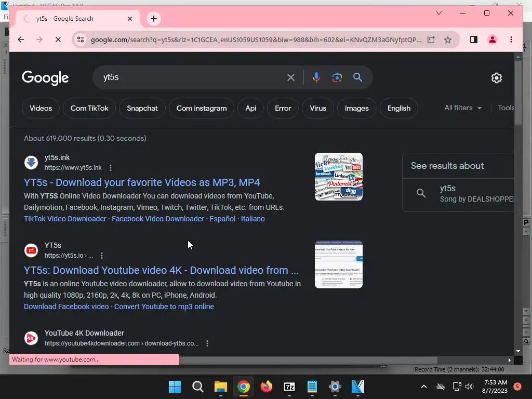Open Windows taskbar search
532x399 pixels.
click(197, 387)
